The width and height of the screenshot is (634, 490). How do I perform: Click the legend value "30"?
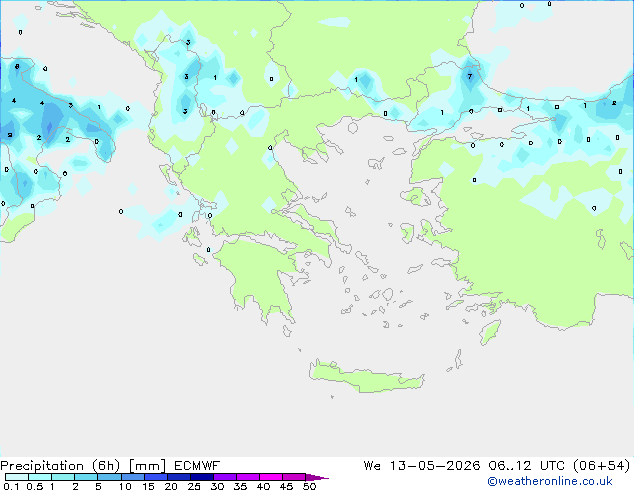click(218, 486)
